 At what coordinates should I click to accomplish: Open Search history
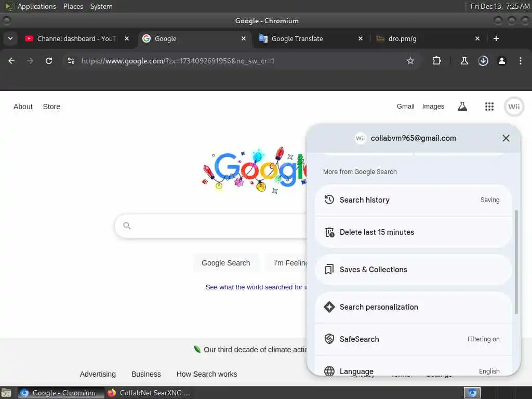pos(413,200)
